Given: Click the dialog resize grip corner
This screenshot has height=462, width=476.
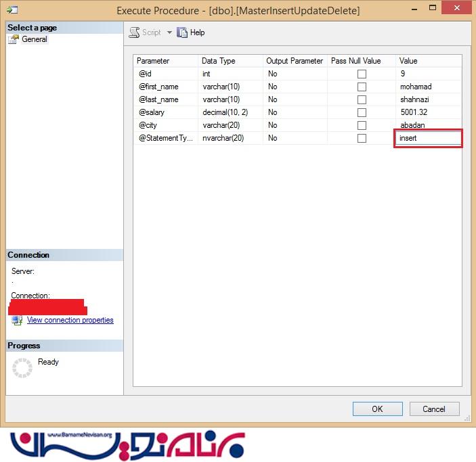Looking at the screenshot, I should pyautogui.click(x=467, y=418).
